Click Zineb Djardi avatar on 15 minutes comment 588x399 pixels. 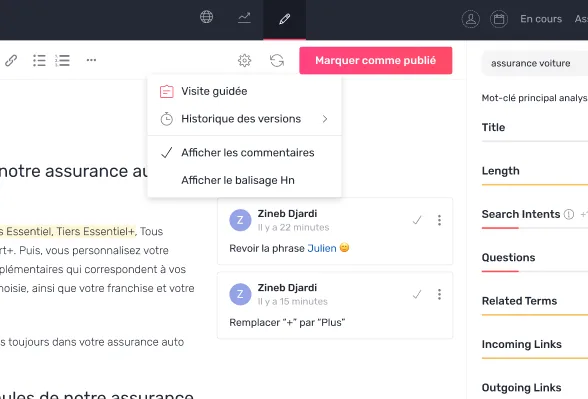tap(240, 294)
